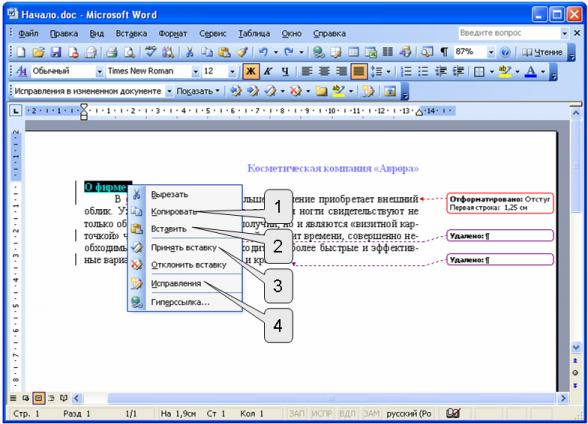Decrease the paragraph indent
Viewport: 588px width, 424px height.
tap(441, 71)
